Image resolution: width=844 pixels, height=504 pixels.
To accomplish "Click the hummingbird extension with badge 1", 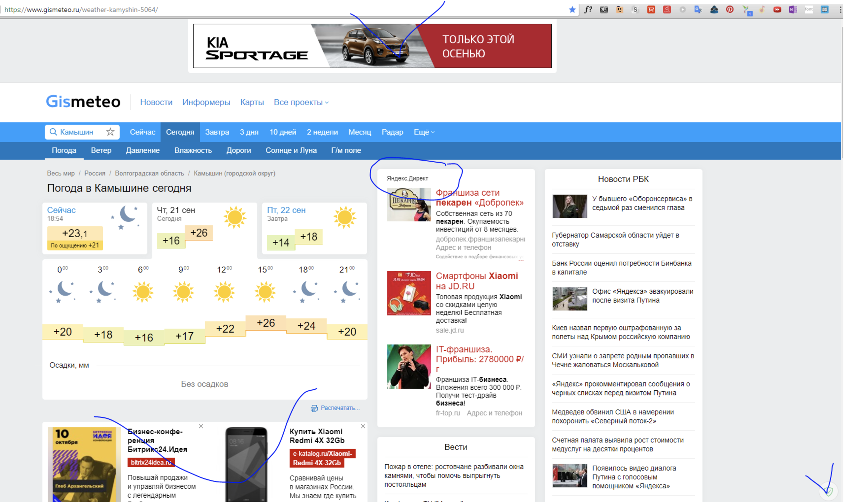I will 747,11.
